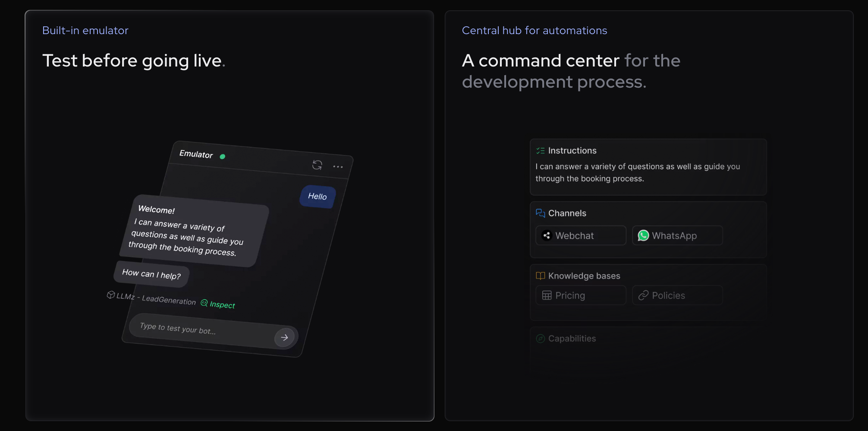Click the emulator refresh icon
Image resolution: width=868 pixels, height=431 pixels.
tap(317, 165)
